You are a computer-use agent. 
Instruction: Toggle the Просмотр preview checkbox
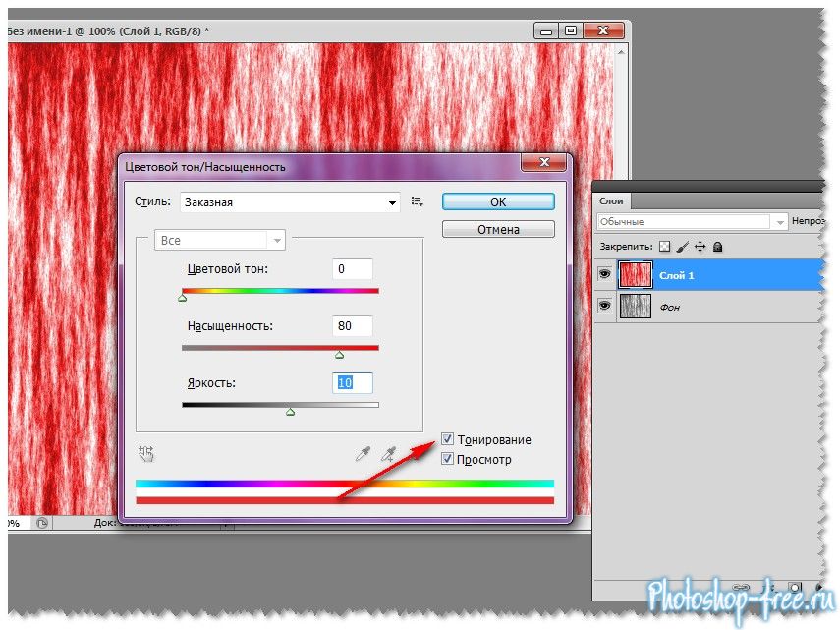(x=448, y=459)
